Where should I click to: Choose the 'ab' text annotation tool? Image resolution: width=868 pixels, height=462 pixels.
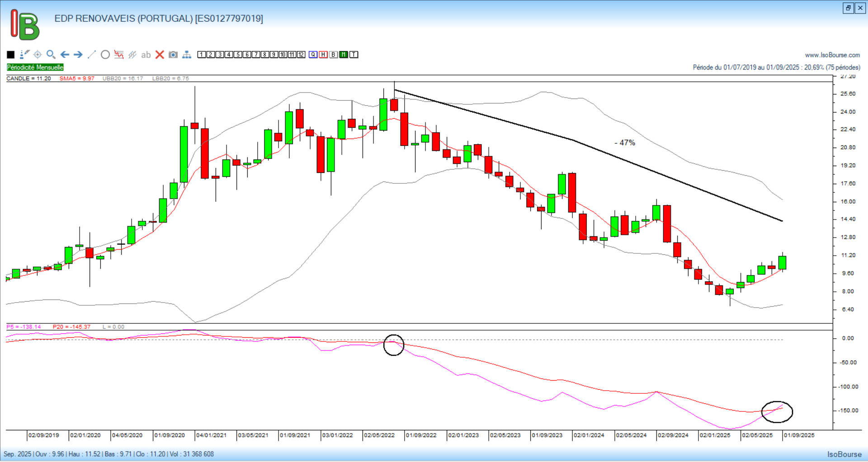[x=146, y=55]
